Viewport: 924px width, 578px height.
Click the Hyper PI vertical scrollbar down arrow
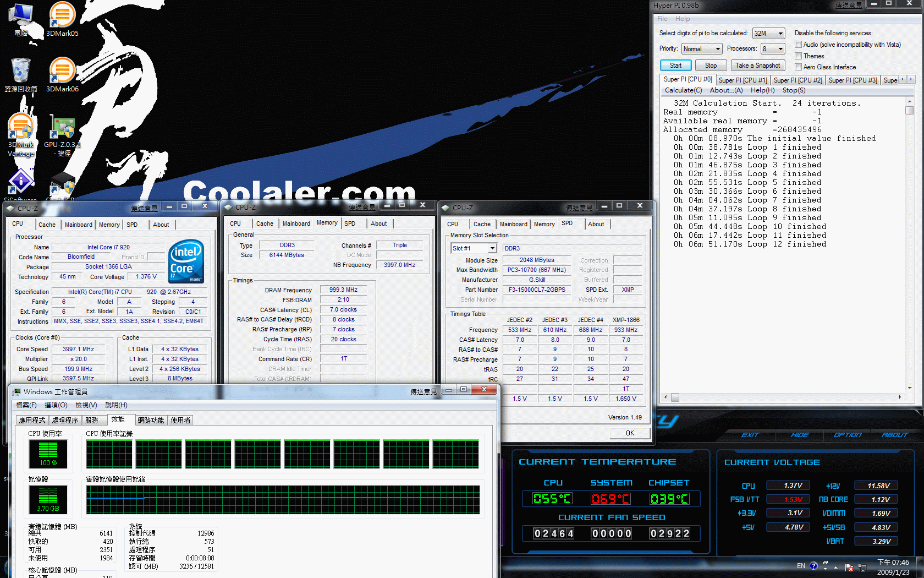[x=910, y=388]
